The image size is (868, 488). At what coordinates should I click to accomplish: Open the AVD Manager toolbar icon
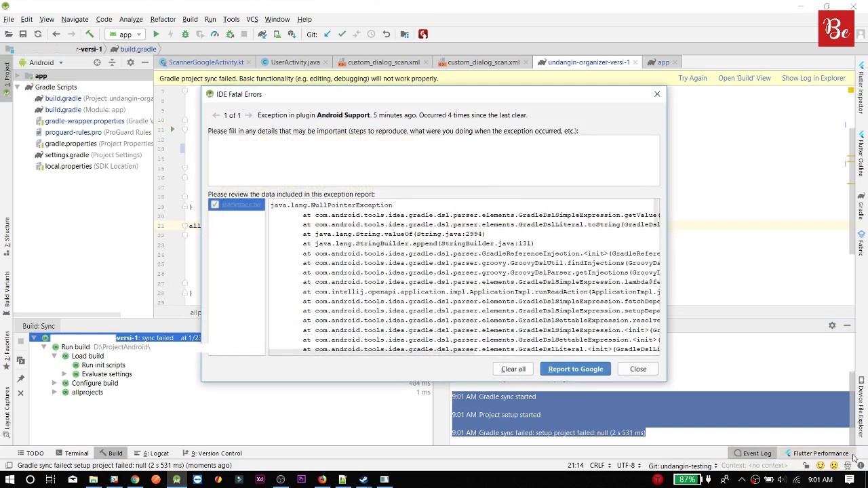[x=277, y=34]
